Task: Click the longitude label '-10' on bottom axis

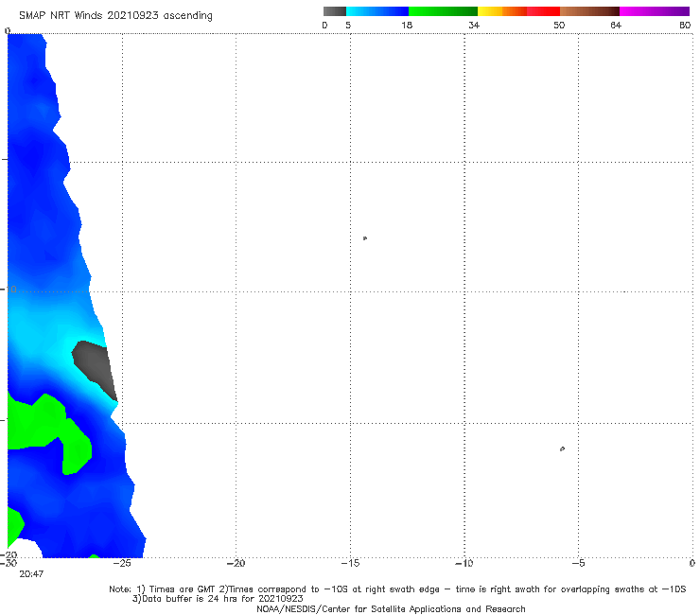Action: coord(464,563)
